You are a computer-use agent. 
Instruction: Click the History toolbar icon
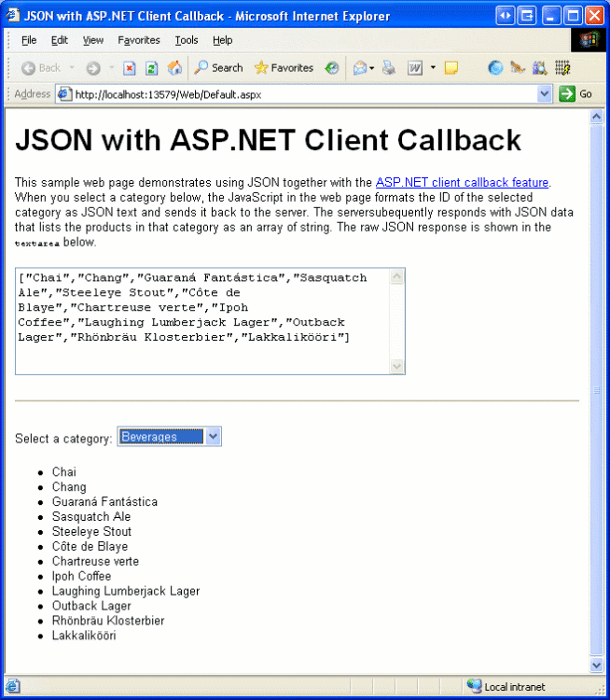pyautogui.click(x=331, y=68)
